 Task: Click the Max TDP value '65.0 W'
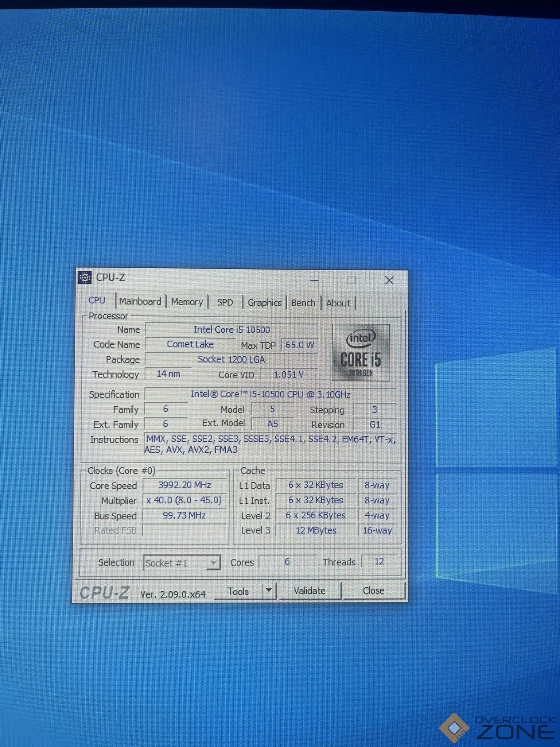click(x=300, y=345)
